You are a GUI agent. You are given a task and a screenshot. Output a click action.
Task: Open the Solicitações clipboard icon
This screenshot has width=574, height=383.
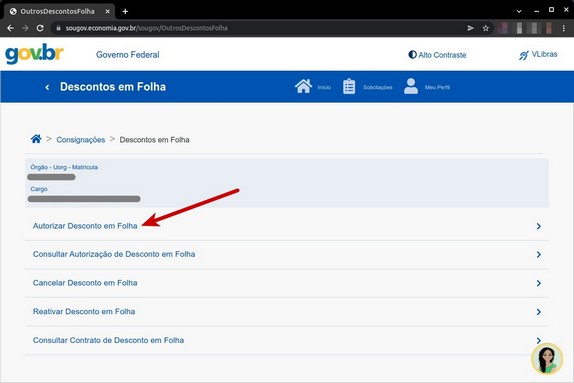pos(349,87)
